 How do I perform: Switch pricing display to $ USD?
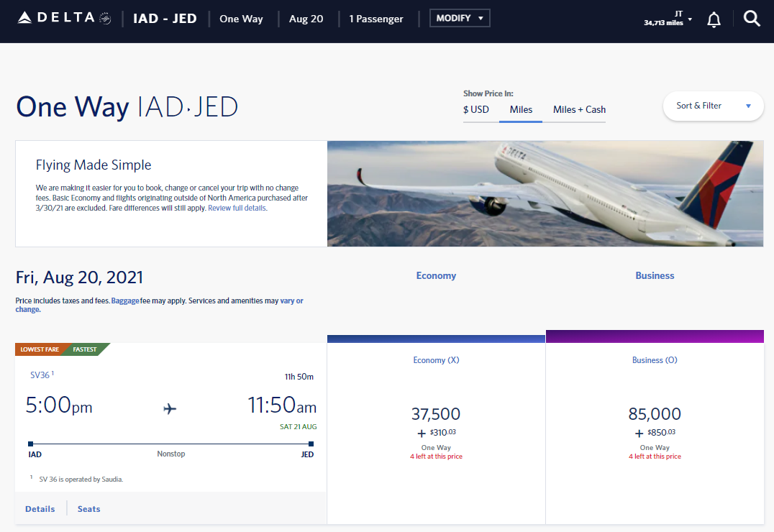[478, 109]
